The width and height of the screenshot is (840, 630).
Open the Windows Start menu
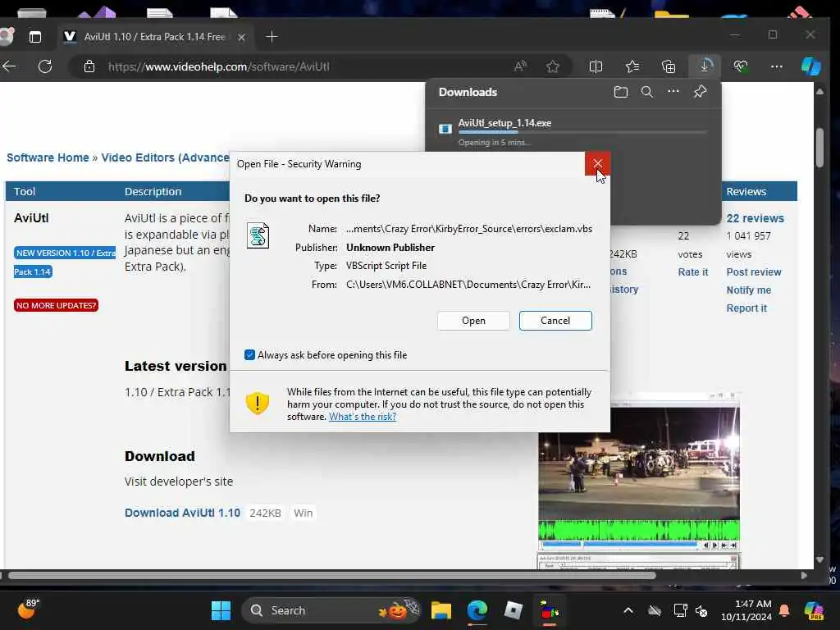tap(221, 610)
